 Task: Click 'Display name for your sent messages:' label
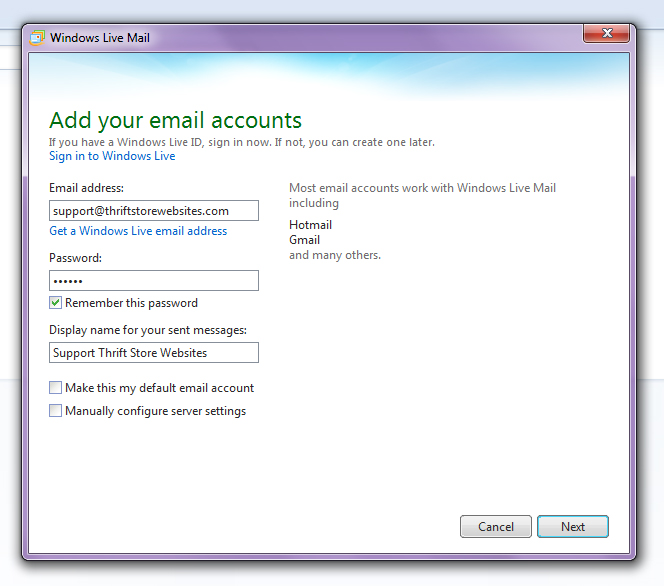148,330
